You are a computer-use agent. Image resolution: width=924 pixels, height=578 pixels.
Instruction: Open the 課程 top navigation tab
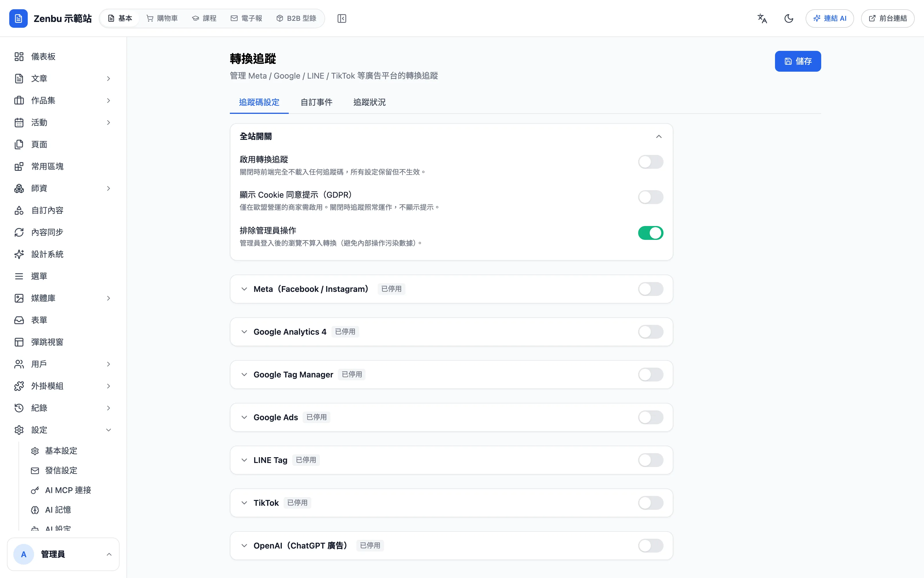(x=204, y=18)
